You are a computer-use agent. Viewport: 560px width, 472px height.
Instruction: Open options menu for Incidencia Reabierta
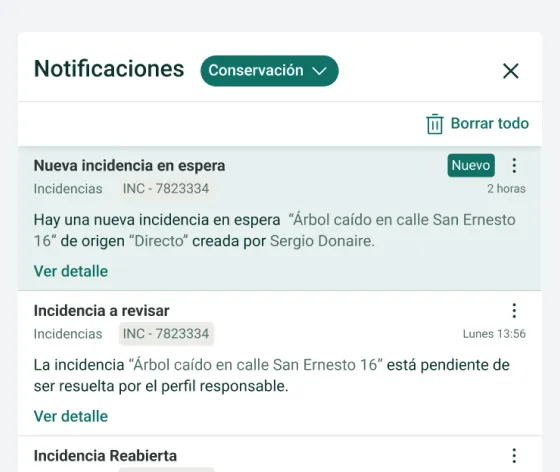[x=514, y=456]
